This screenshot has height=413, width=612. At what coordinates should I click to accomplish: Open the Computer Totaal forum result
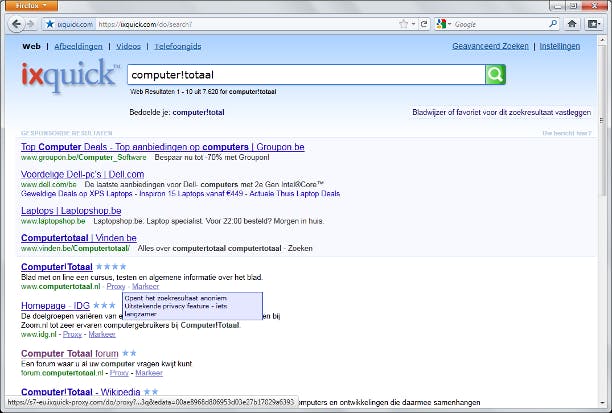pyautogui.click(x=69, y=354)
